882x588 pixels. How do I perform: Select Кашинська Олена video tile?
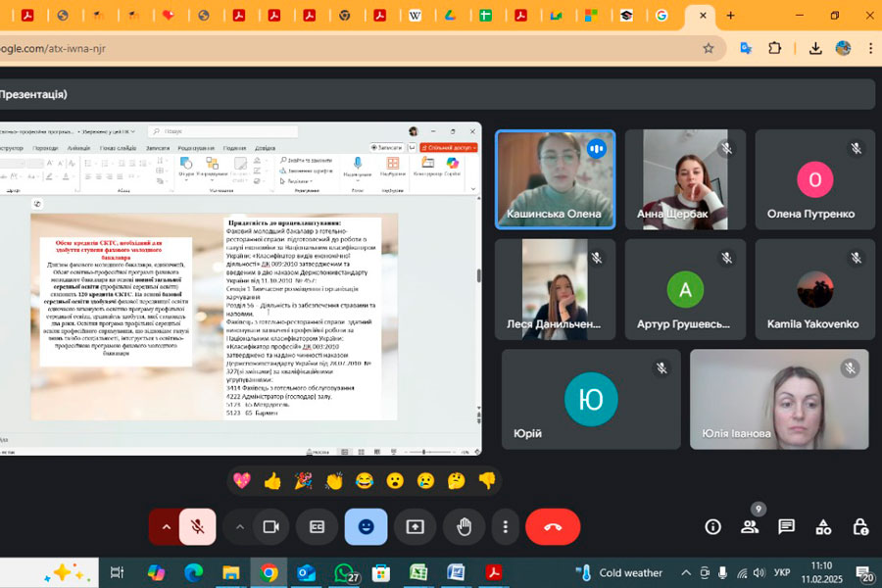pyautogui.click(x=556, y=179)
